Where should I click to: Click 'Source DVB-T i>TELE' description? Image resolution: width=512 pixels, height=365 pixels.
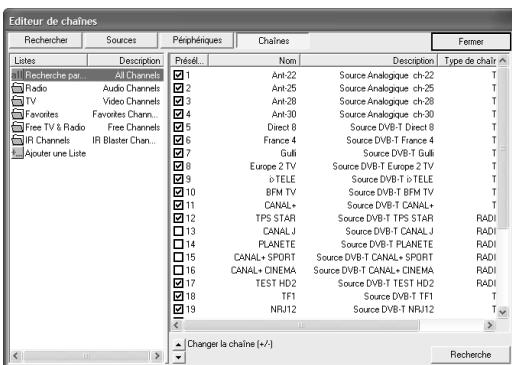coord(392,179)
